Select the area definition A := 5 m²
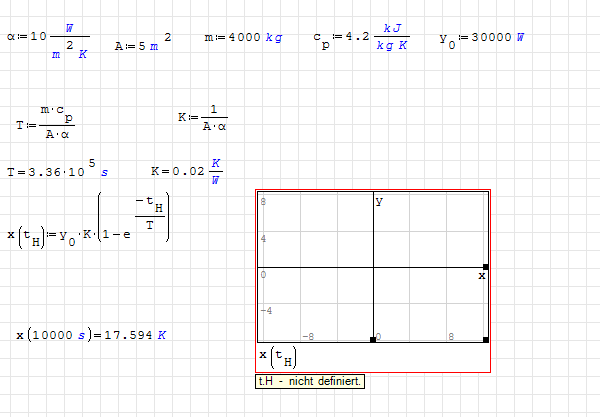The height and width of the screenshot is (417, 600). [142, 43]
